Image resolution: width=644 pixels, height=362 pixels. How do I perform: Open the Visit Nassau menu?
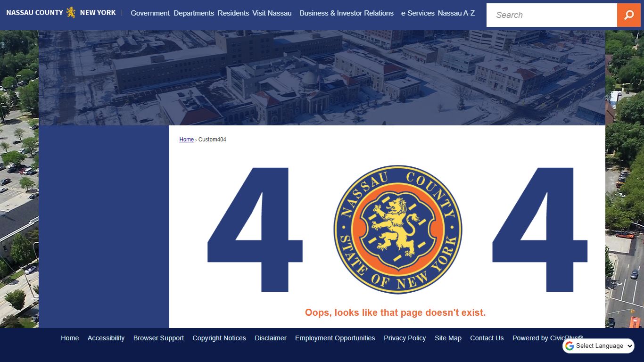[x=272, y=13]
